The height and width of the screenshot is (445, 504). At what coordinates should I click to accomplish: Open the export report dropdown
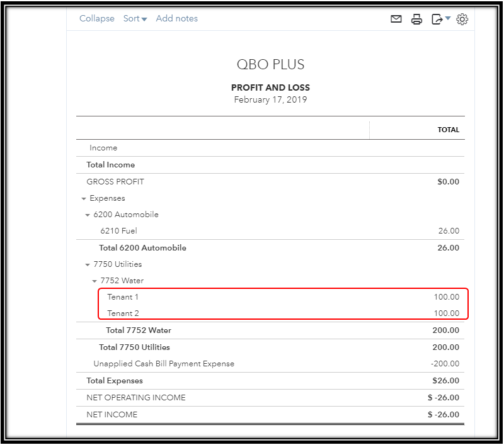click(x=441, y=20)
